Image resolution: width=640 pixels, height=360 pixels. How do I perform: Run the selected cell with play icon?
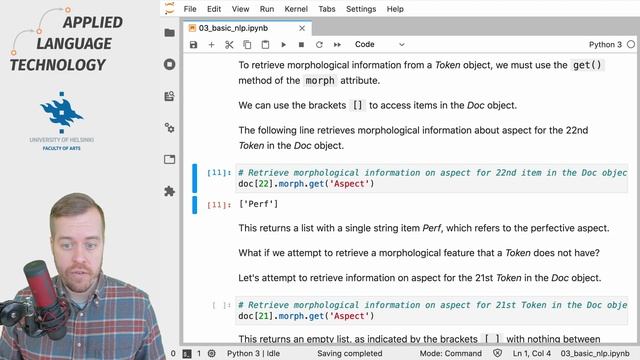coord(283,44)
